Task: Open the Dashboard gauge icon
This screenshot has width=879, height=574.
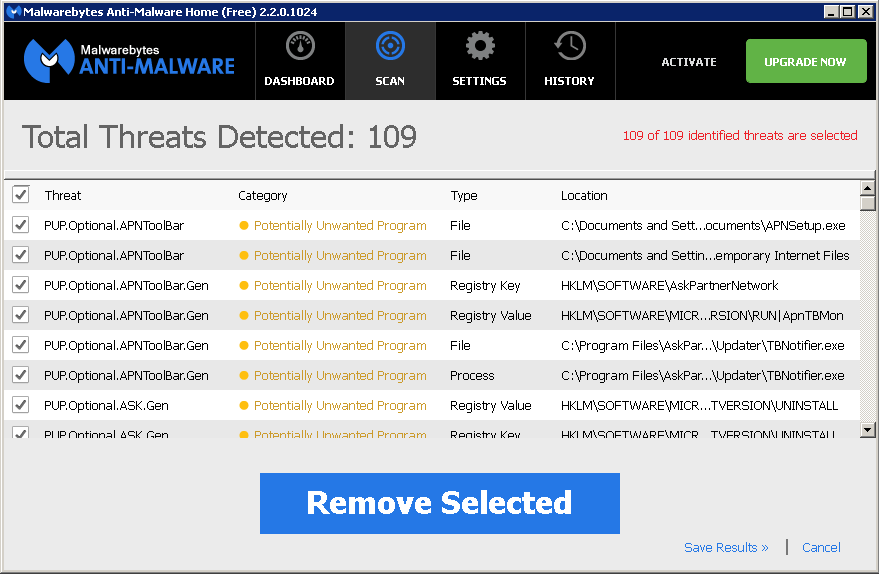Action: [300, 46]
